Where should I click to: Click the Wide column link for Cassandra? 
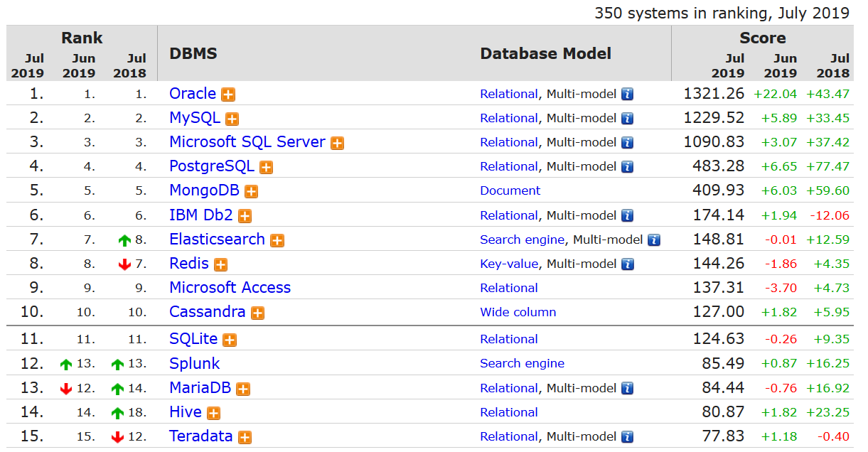[518, 312]
